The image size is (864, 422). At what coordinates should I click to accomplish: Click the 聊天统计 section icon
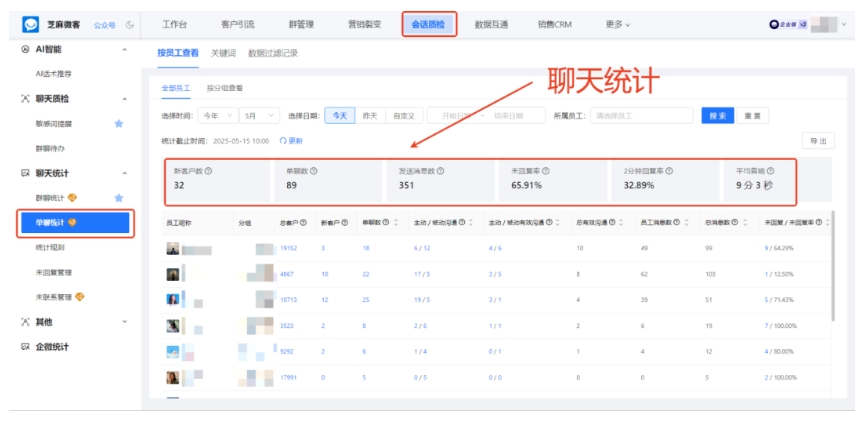pyautogui.click(x=24, y=174)
